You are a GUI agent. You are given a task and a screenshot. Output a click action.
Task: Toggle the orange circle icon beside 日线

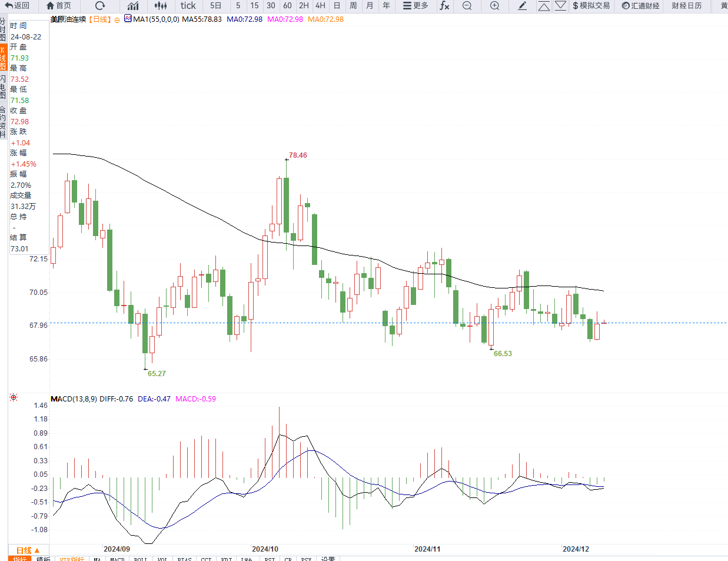click(117, 20)
